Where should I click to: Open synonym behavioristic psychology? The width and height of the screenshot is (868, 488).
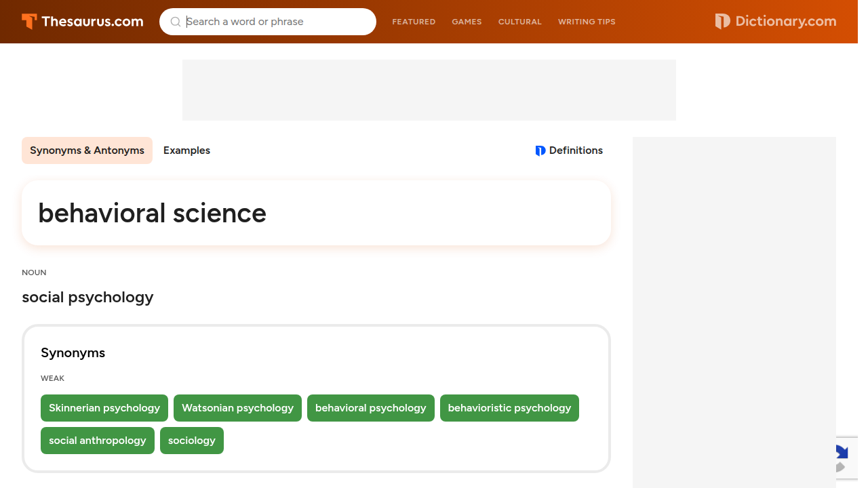[509, 408]
